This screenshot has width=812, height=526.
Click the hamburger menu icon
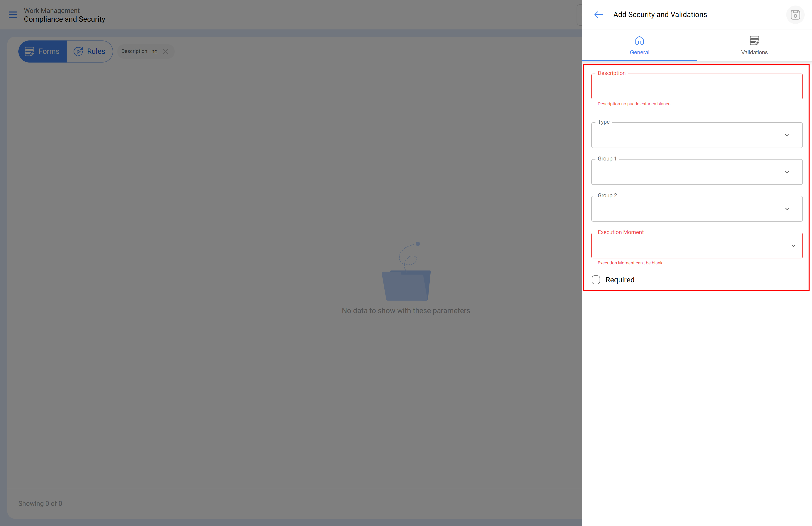click(13, 15)
